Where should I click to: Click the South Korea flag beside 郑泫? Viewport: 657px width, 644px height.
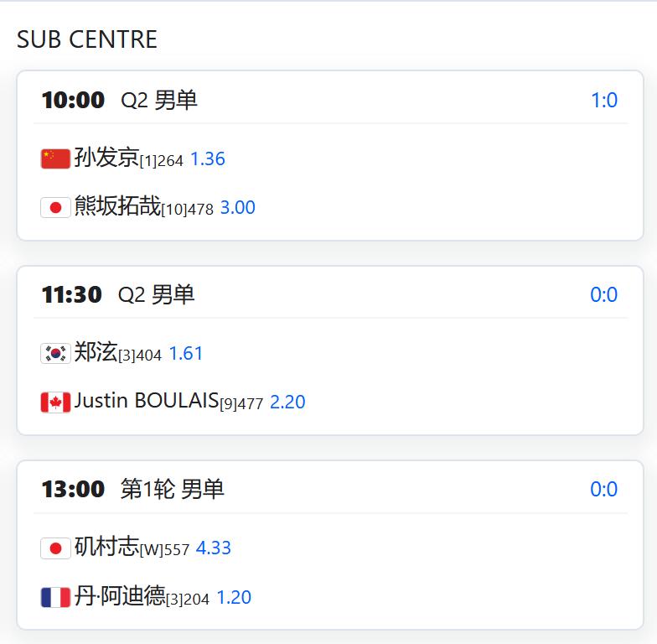coord(55,353)
